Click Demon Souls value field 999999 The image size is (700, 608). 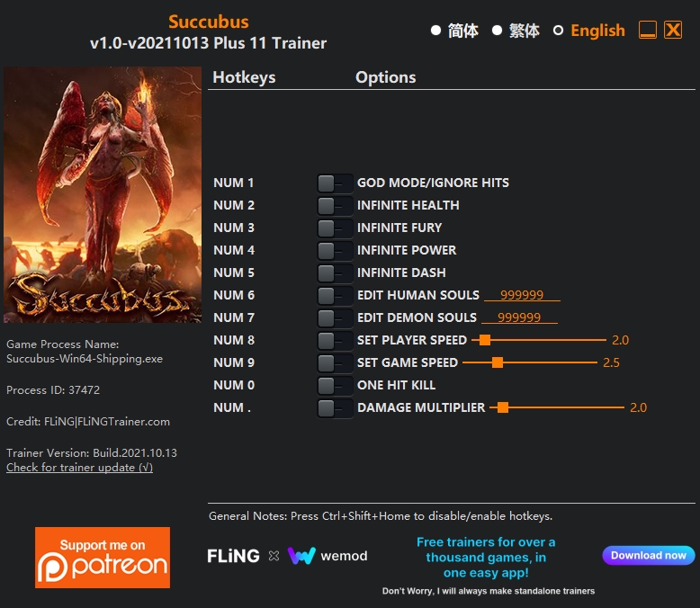click(519, 317)
